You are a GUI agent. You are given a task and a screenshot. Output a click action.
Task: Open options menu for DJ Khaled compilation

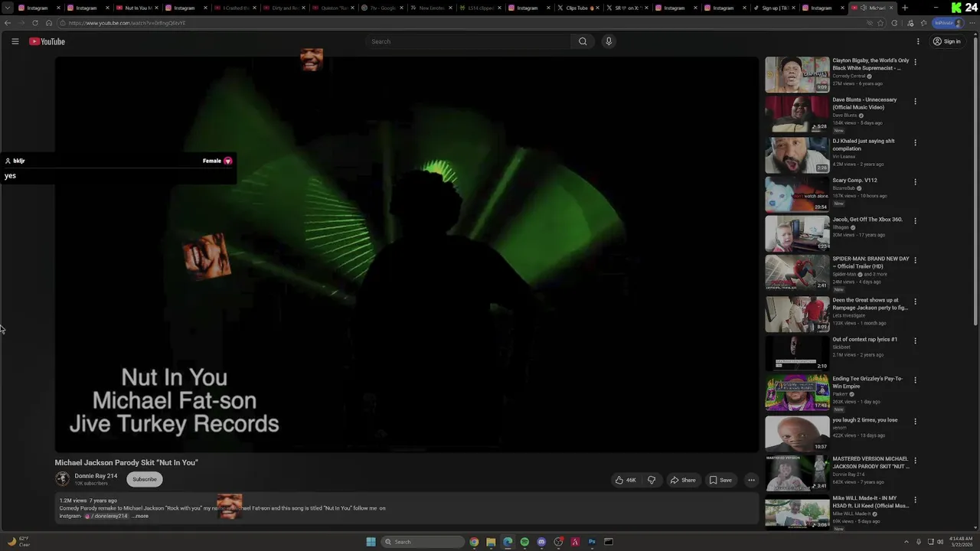click(x=915, y=142)
